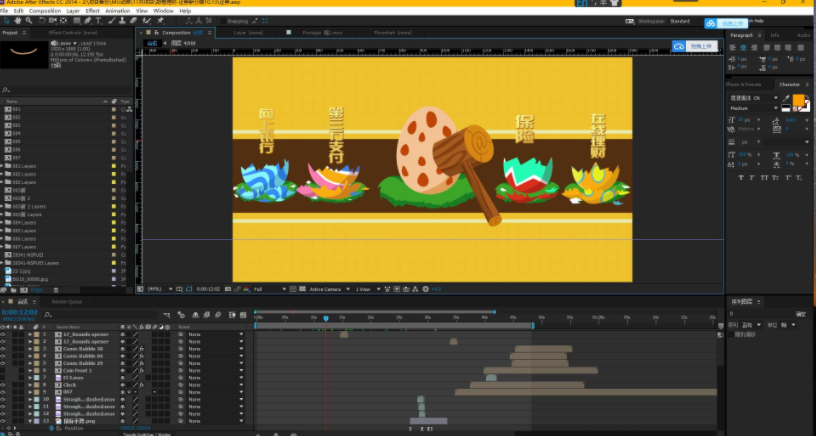The height and width of the screenshot is (436, 816).
Task: Select the Clone Stamp tool
Action: [122, 21]
